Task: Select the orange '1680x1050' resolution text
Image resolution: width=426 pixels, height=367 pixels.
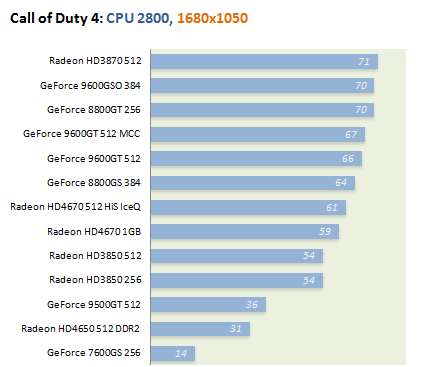Action: [x=212, y=18]
